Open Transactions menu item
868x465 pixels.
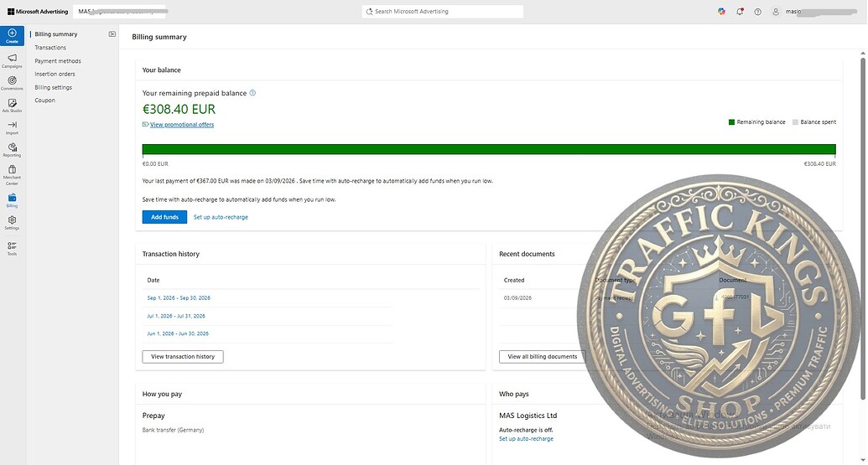tap(50, 48)
